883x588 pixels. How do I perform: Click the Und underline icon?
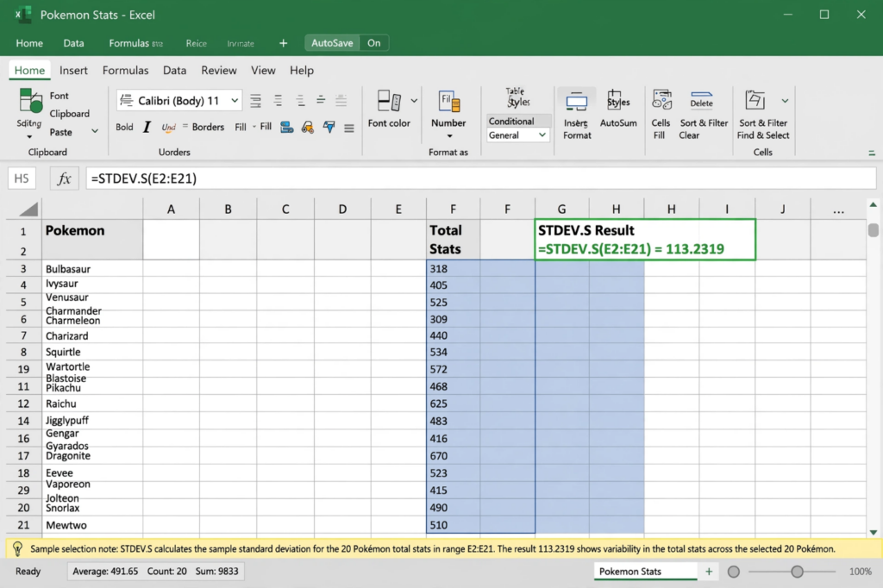click(x=168, y=128)
